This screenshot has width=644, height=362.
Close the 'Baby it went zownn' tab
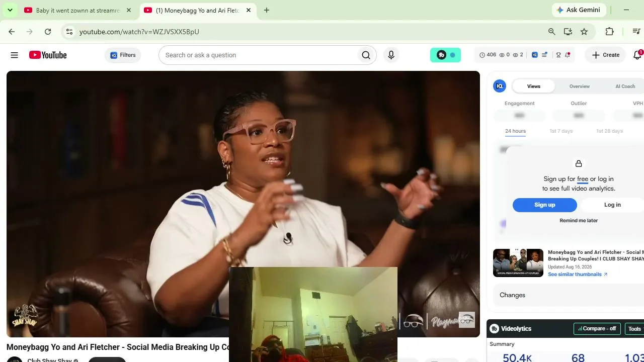129,10
